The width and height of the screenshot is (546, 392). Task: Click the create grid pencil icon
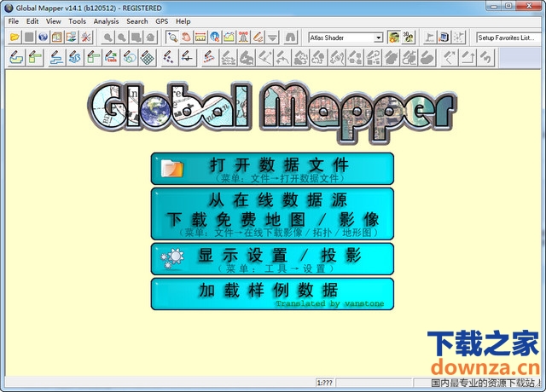(x=148, y=57)
